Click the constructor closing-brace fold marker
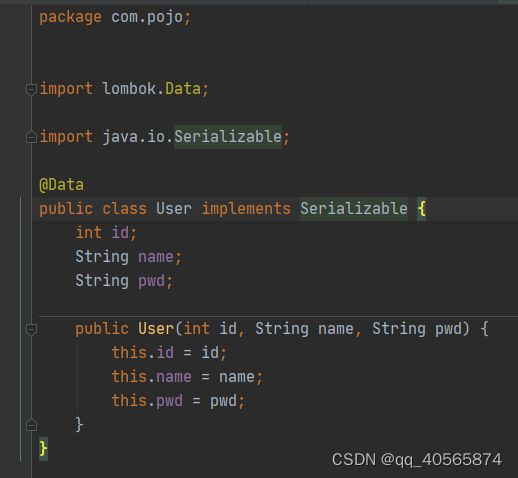Screen dimensions: 518x478 31,425
